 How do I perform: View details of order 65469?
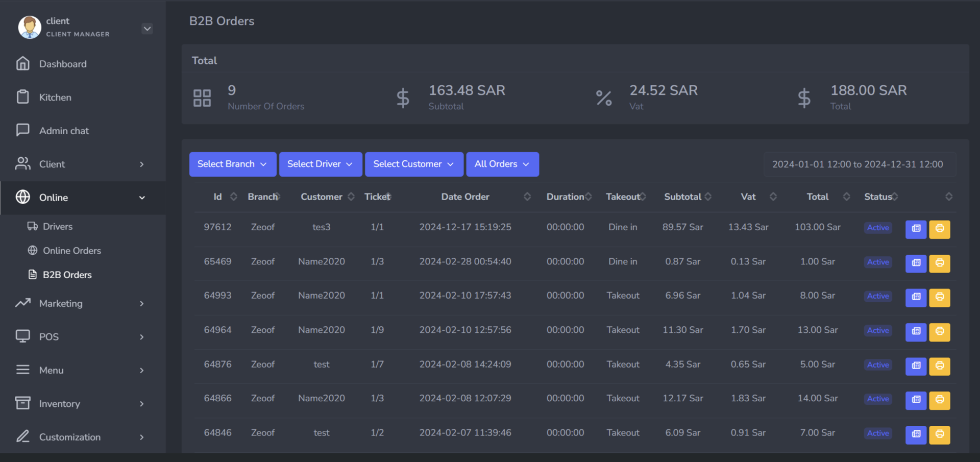tap(916, 263)
